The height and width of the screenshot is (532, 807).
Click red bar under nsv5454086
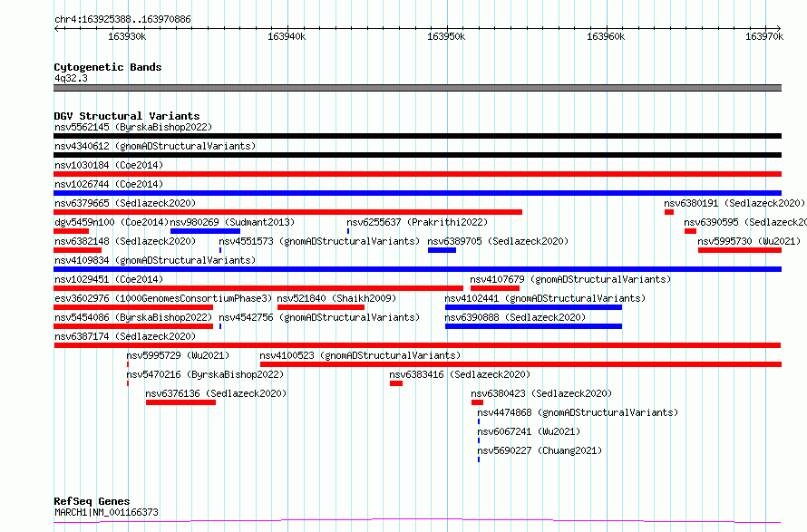(x=133, y=326)
